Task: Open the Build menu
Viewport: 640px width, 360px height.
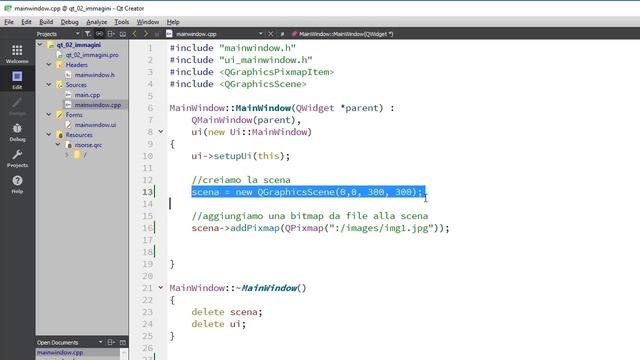Action: 46,22
